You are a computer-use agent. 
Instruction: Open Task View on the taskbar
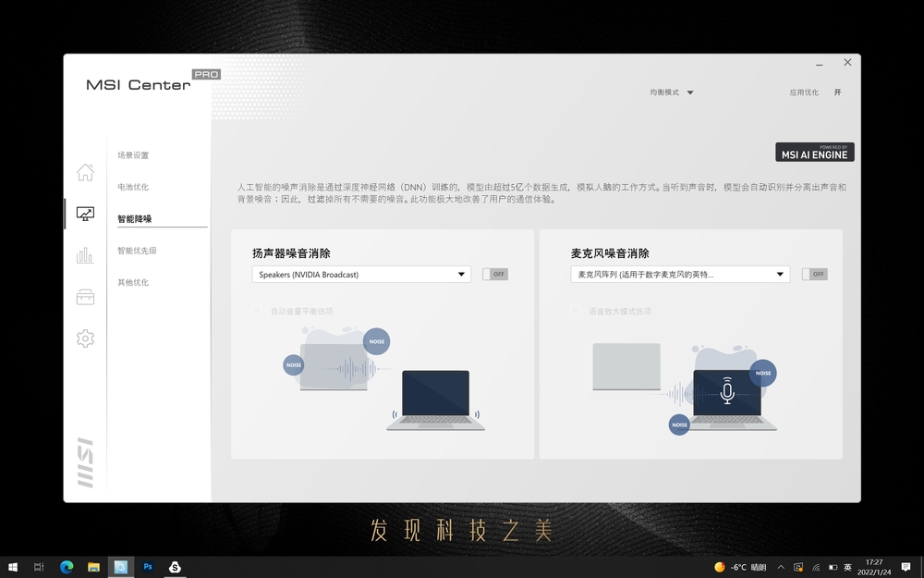point(38,567)
